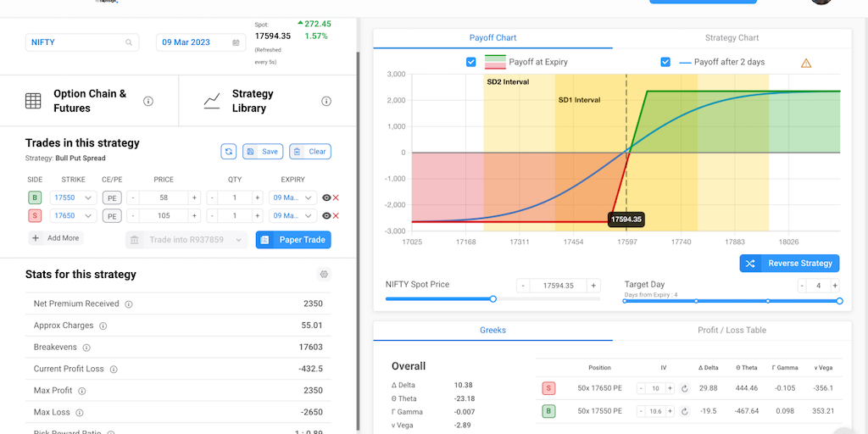The image size is (868, 434).
Task: Toggle side B on 17550 trade row
Action: point(34,198)
